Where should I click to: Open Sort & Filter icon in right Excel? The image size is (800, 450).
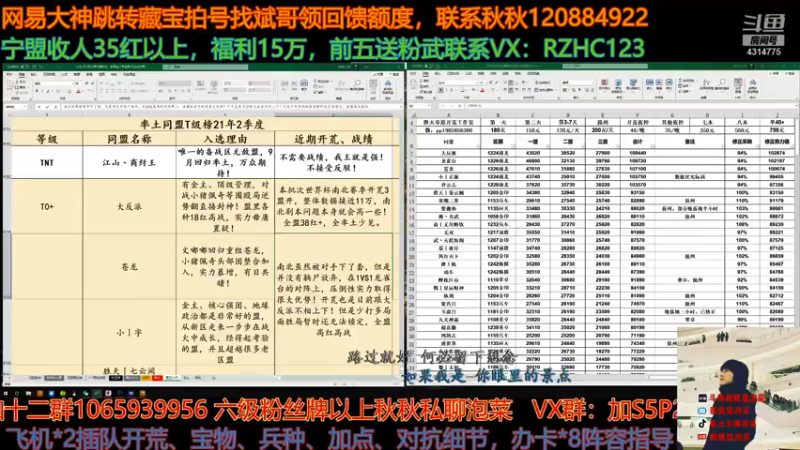pos(707,84)
